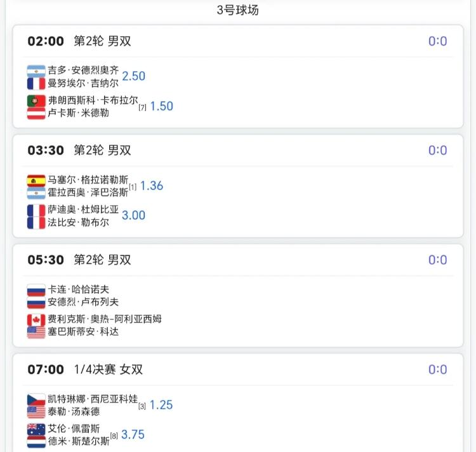Click Czech flag beside 凯特琳娜·西尼亚科娃
This screenshot has width=476, height=452.
pyautogui.click(x=36, y=399)
